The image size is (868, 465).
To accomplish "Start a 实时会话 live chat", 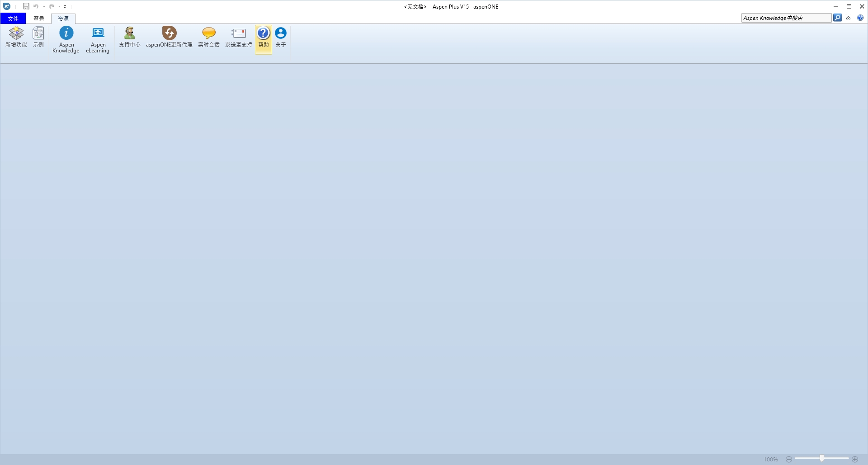I will pos(208,37).
